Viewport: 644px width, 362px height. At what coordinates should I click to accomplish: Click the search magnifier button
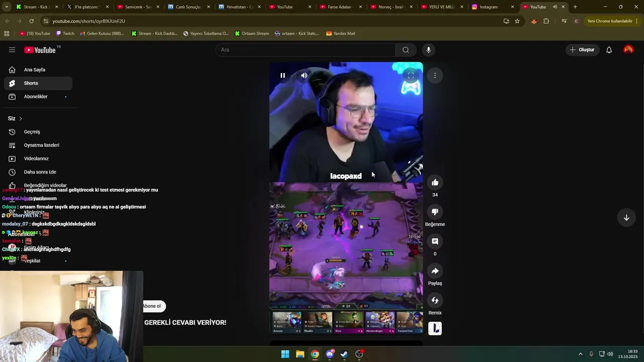406,50
